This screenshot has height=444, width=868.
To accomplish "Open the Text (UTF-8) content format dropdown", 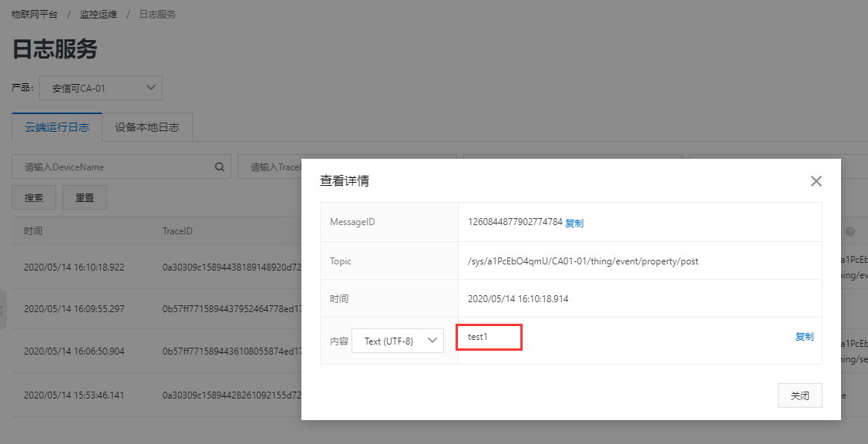I will (x=398, y=341).
